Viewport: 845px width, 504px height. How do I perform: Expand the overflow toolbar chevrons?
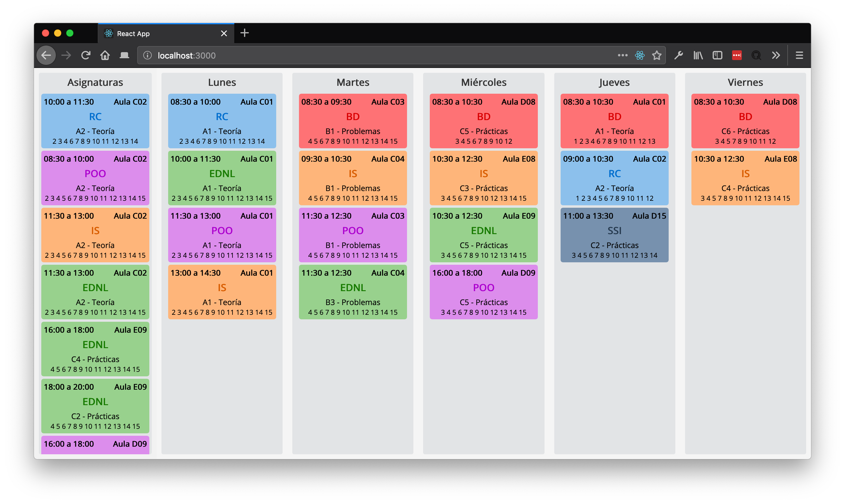(776, 55)
